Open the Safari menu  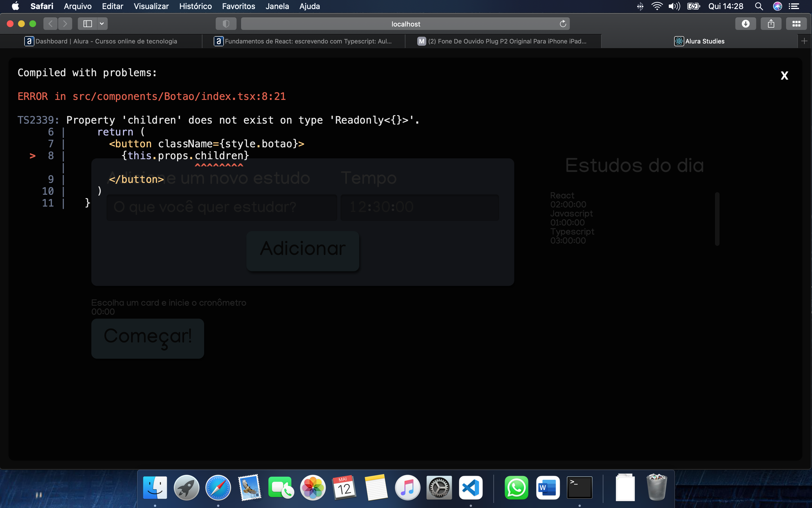point(42,6)
